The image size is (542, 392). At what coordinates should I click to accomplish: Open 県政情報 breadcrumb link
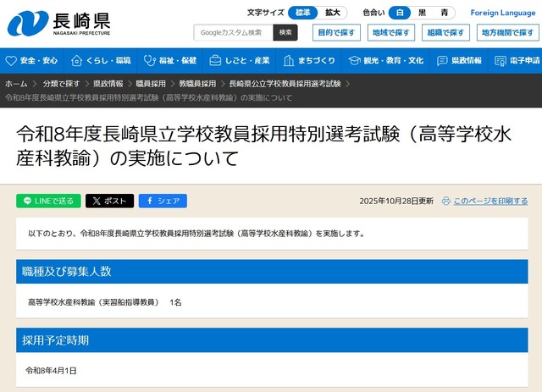point(108,84)
